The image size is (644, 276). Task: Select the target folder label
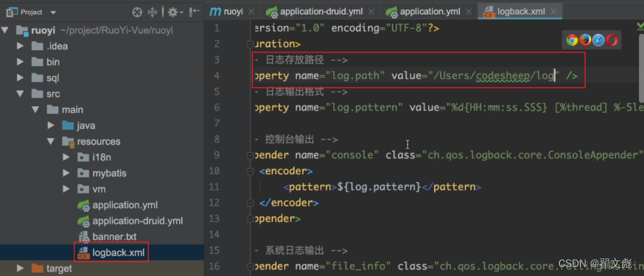point(59,269)
